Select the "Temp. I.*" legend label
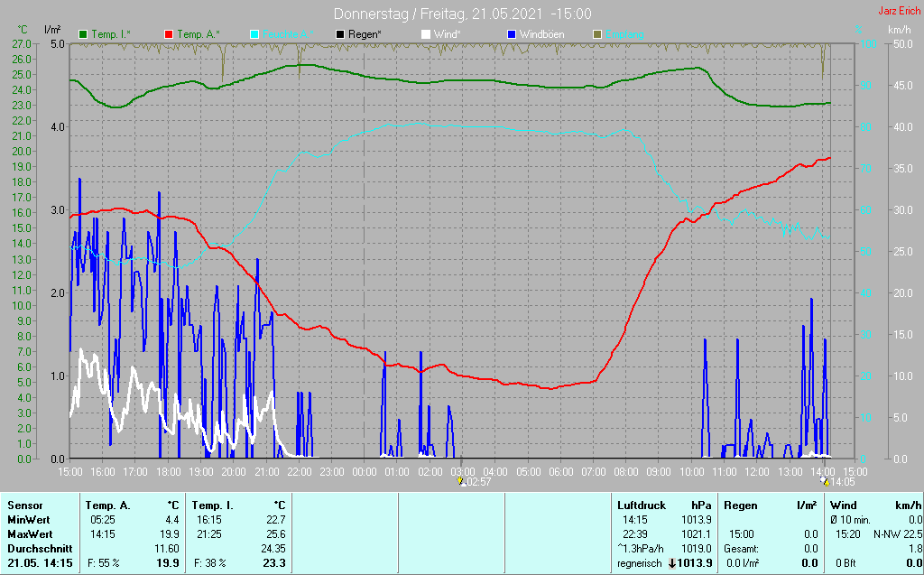This screenshot has height=575, width=924. coord(111,34)
